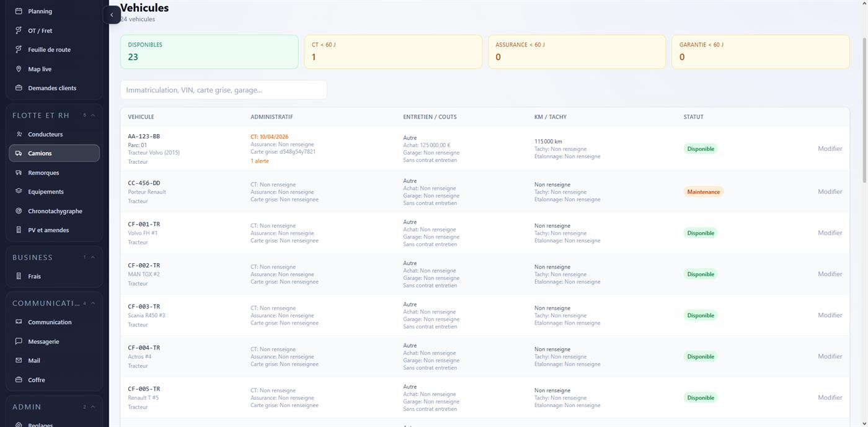Open the Demandes clients menu item
Image resolution: width=868 pixels, height=427 pixels.
click(x=52, y=88)
